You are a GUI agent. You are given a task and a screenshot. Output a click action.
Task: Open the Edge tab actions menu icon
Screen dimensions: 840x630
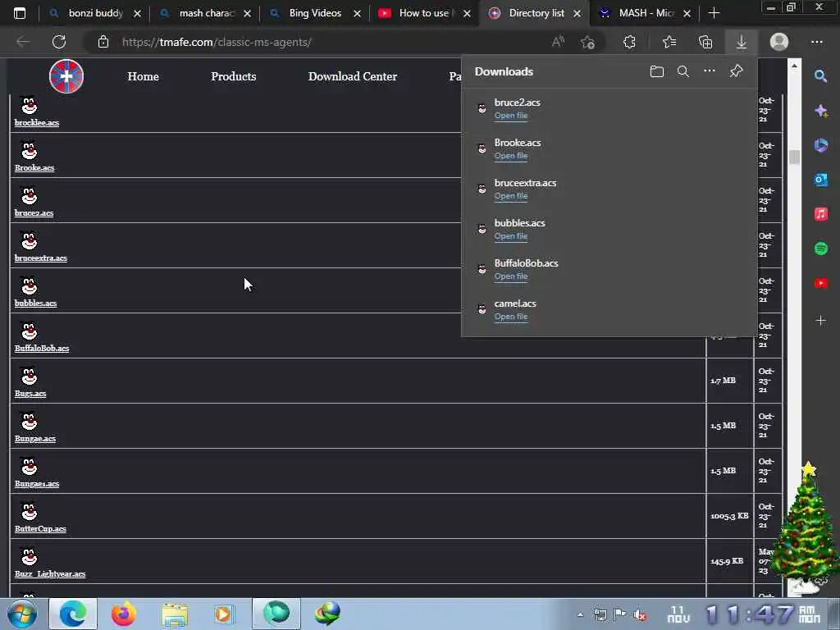[20, 13]
